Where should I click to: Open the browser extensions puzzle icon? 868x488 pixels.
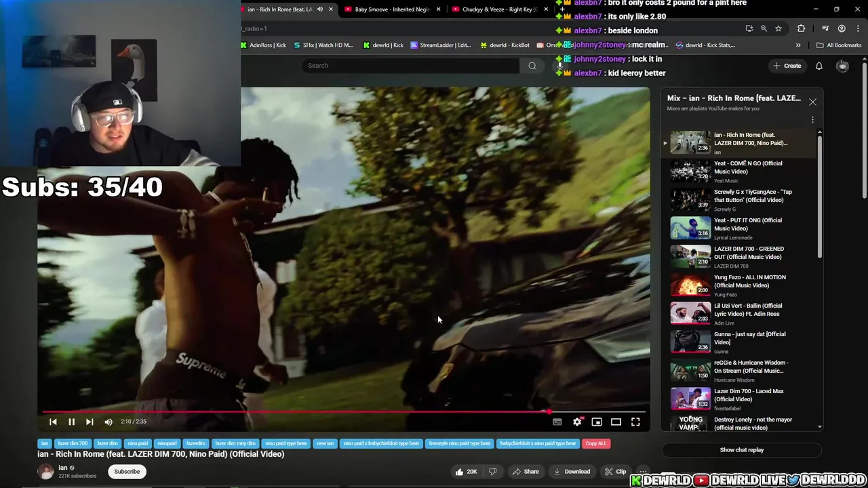click(802, 28)
